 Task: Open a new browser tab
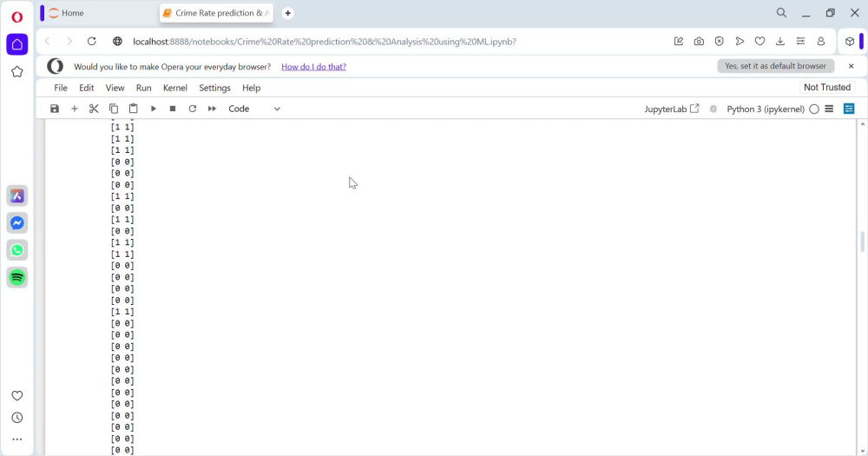[287, 13]
